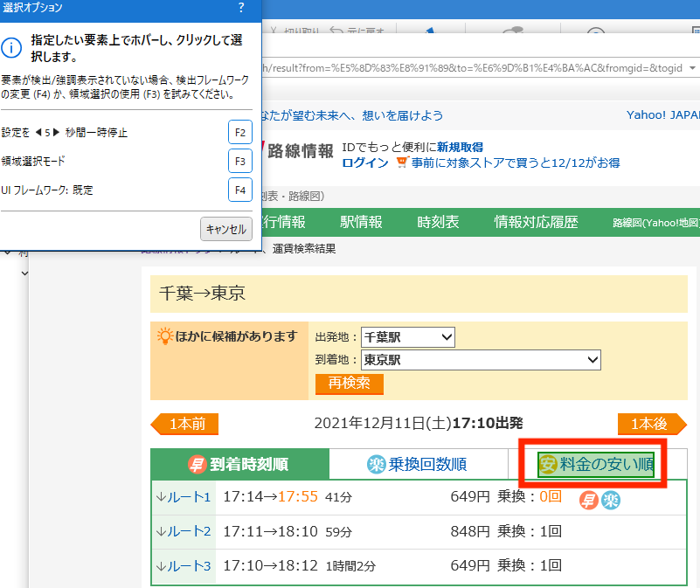Click the browser address bar URL
The width and height of the screenshot is (700, 588).
point(472,68)
